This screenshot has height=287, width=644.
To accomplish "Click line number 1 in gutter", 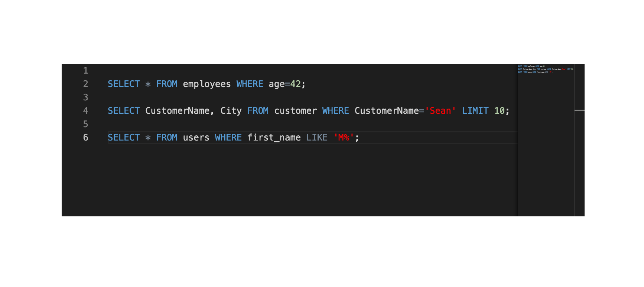I will (85, 71).
